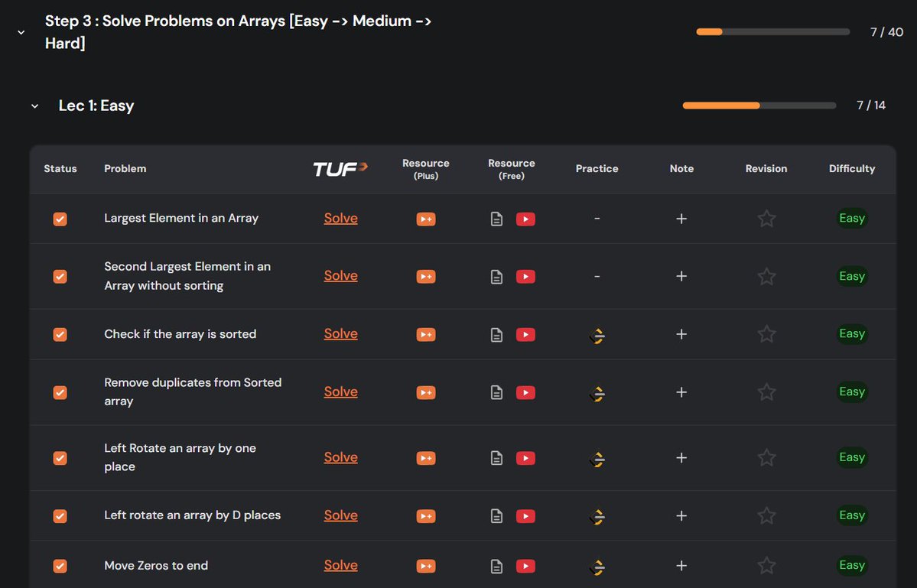This screenshot has height=588, width=917.
Task: Play YouTube video for Largest Element in an Array
Action: click(x=525, y=219)
